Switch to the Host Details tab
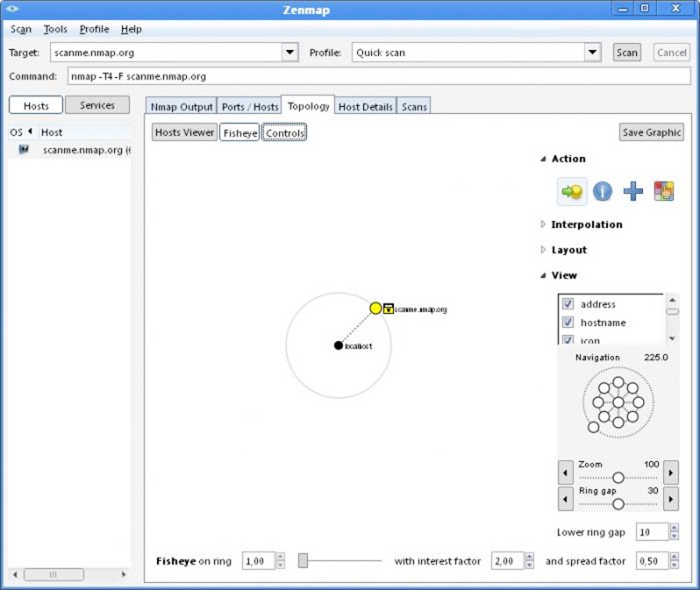The width and height of the screenshot is (700, 590). click(x=365, y=106)
